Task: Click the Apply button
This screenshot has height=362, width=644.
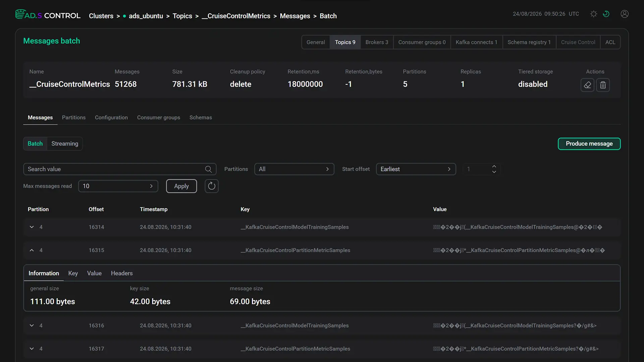Action: point(181,186)
